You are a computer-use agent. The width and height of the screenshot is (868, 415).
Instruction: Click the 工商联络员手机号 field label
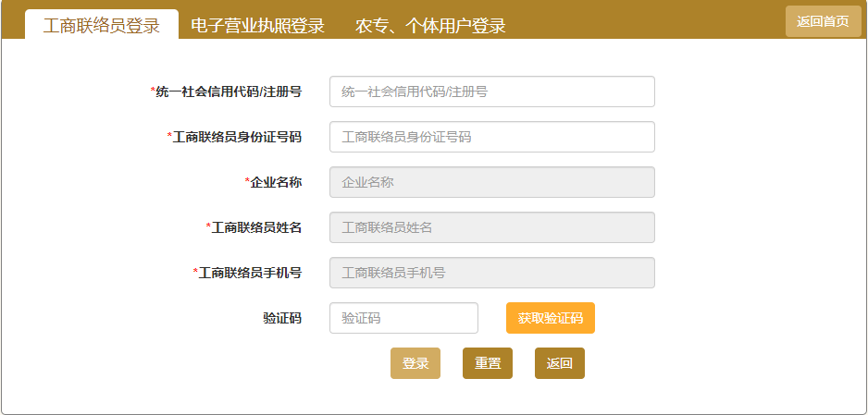[249, 273]
